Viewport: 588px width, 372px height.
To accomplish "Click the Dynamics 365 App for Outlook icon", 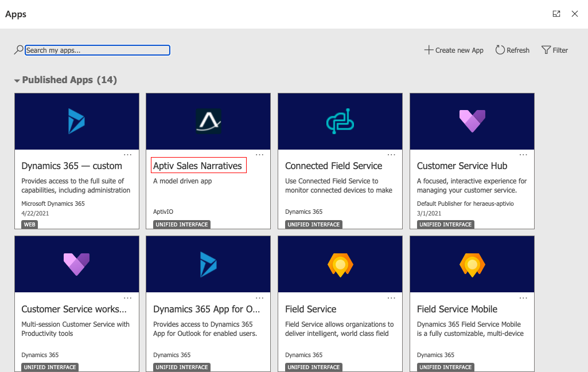I will 208,264.
